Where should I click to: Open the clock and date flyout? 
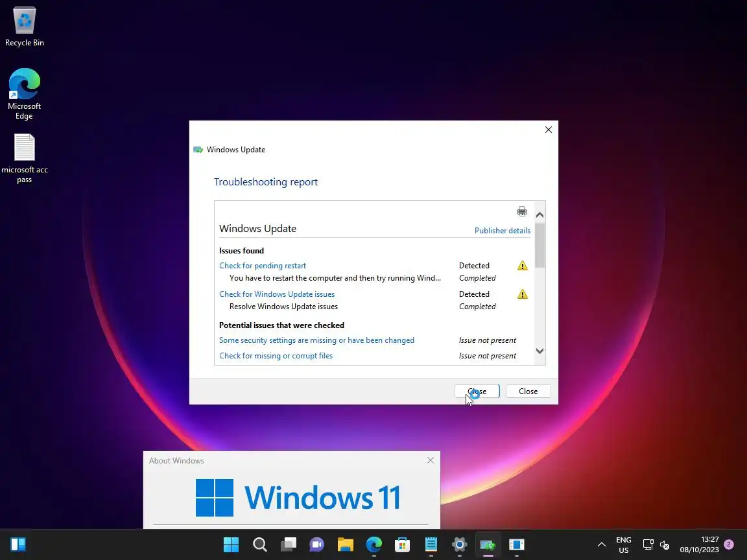[x=700, y=544]
